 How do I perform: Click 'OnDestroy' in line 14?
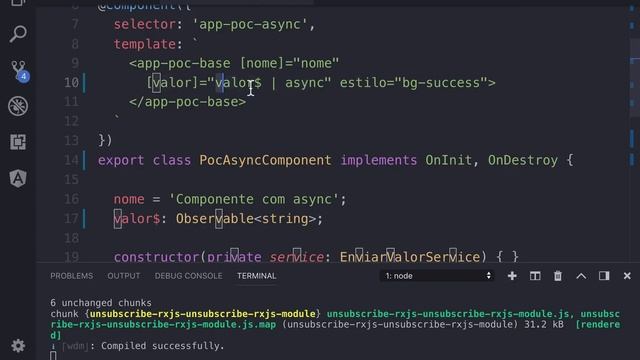(523, 160)
